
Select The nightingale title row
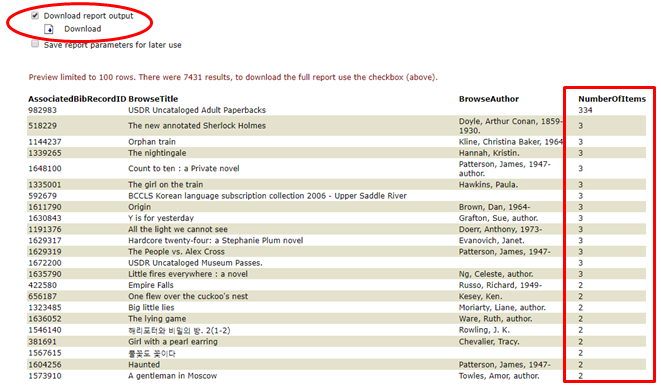336,153
